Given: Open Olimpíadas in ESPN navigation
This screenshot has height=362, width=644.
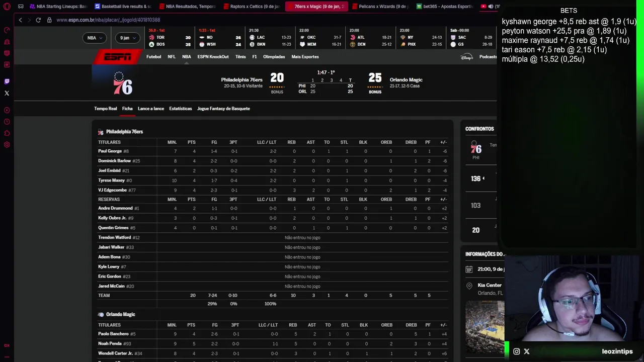Looking at the screenshot, I should [x=274, y=57].
